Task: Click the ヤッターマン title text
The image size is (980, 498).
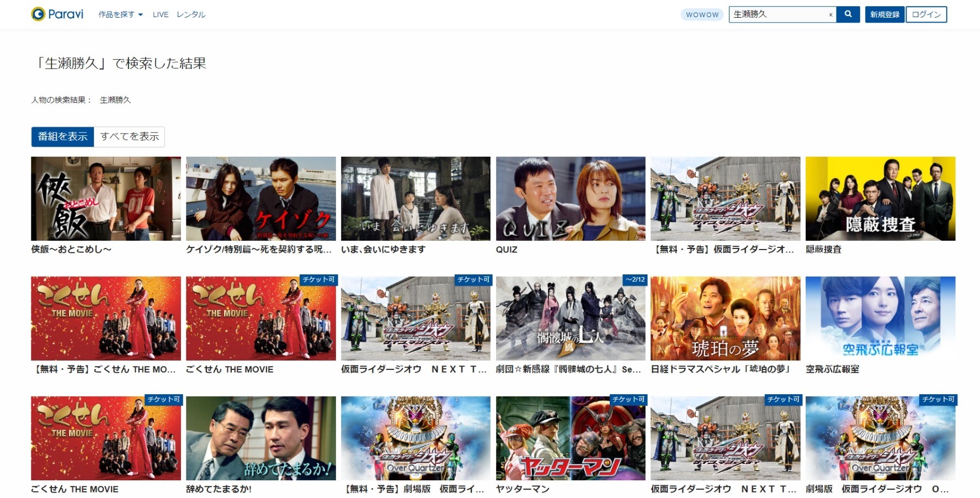Action: tap(523, 489)
